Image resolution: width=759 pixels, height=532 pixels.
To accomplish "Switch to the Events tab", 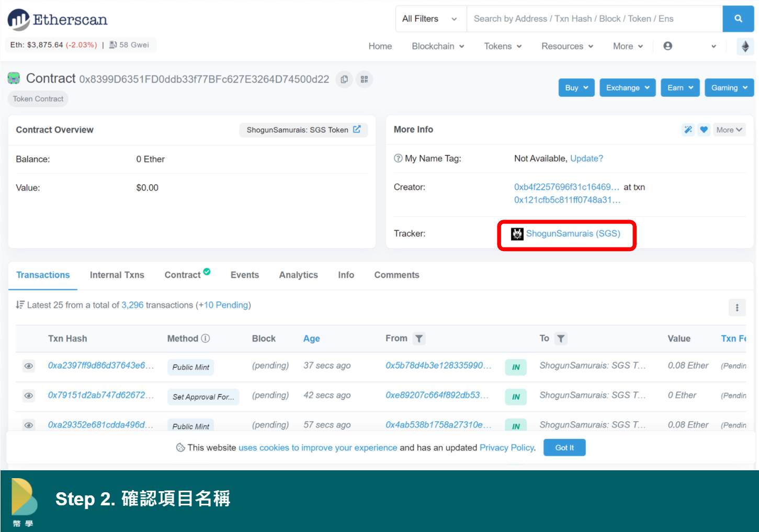I will (x=245, y=275).
